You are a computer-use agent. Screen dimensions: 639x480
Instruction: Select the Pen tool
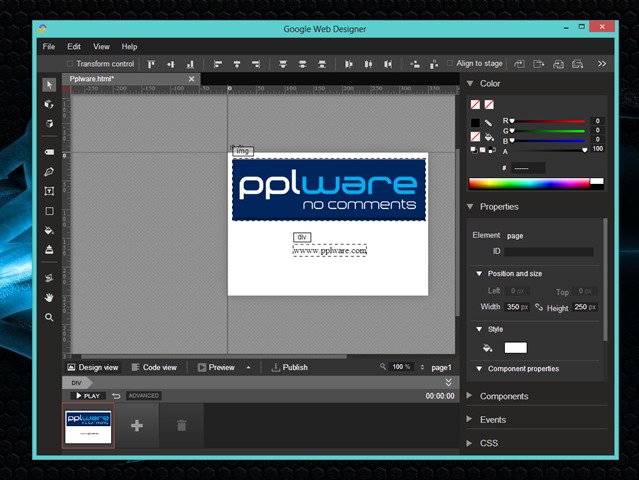(49, 172)
